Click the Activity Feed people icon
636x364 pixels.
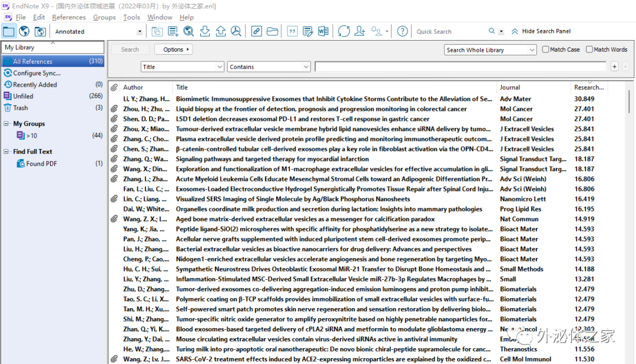(376, 31)
